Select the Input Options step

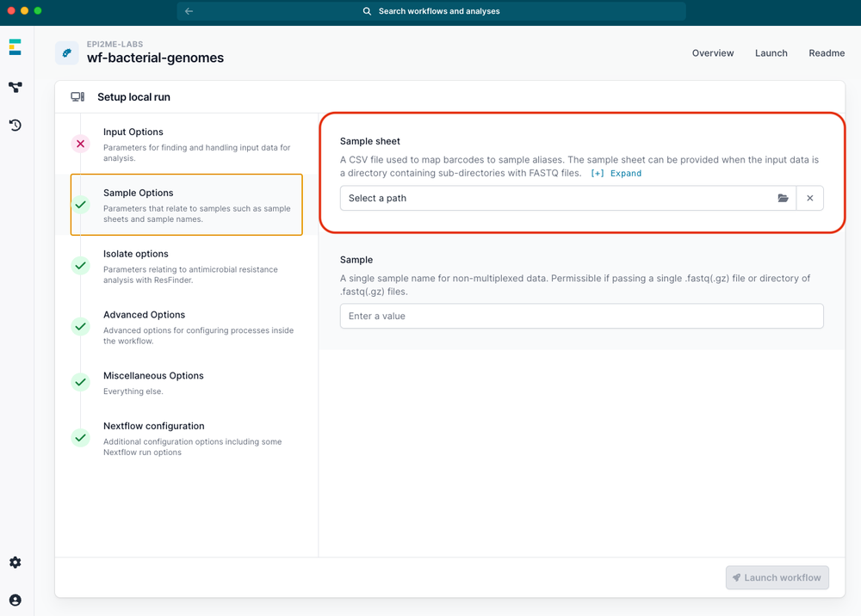187,144
